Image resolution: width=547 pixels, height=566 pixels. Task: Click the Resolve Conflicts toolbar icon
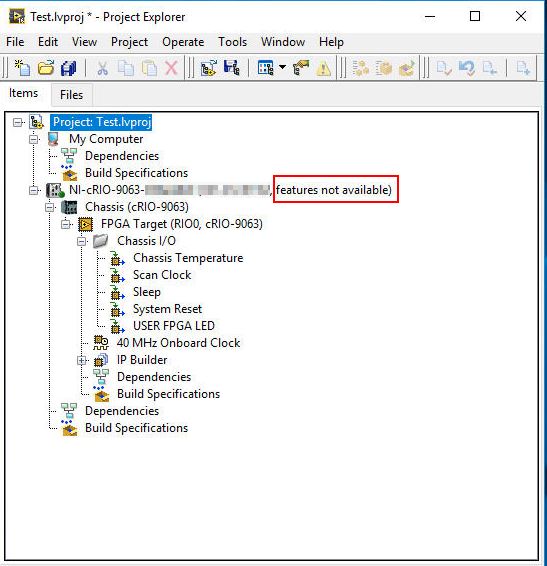click(x=301, y=68)
